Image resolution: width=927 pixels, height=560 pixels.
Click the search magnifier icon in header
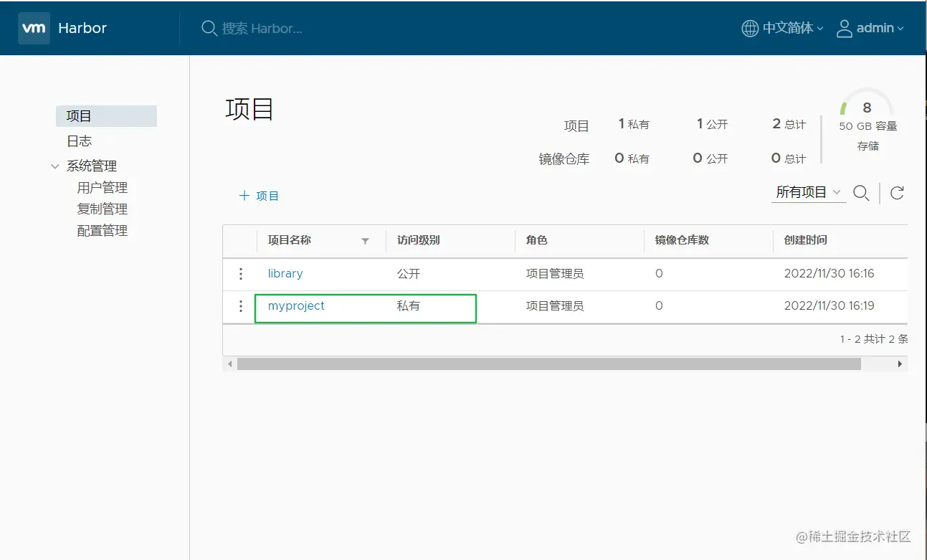pos(209,28)
